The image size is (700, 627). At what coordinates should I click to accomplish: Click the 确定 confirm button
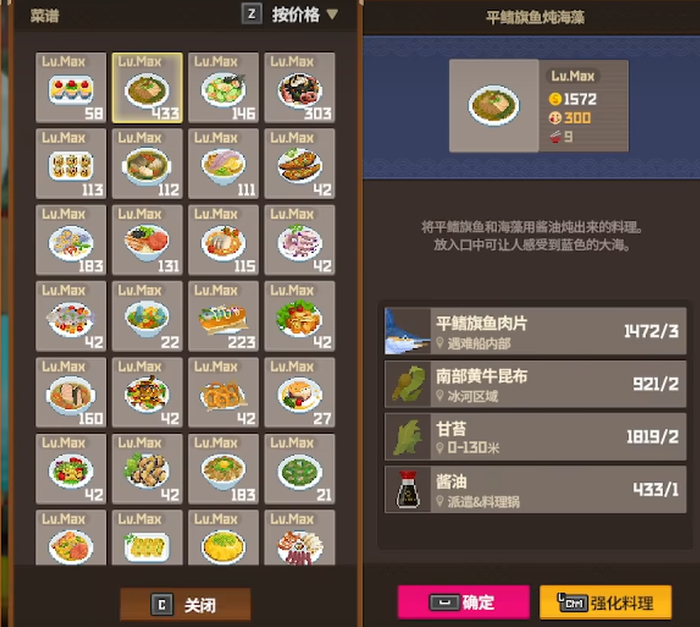coord(463,602)
